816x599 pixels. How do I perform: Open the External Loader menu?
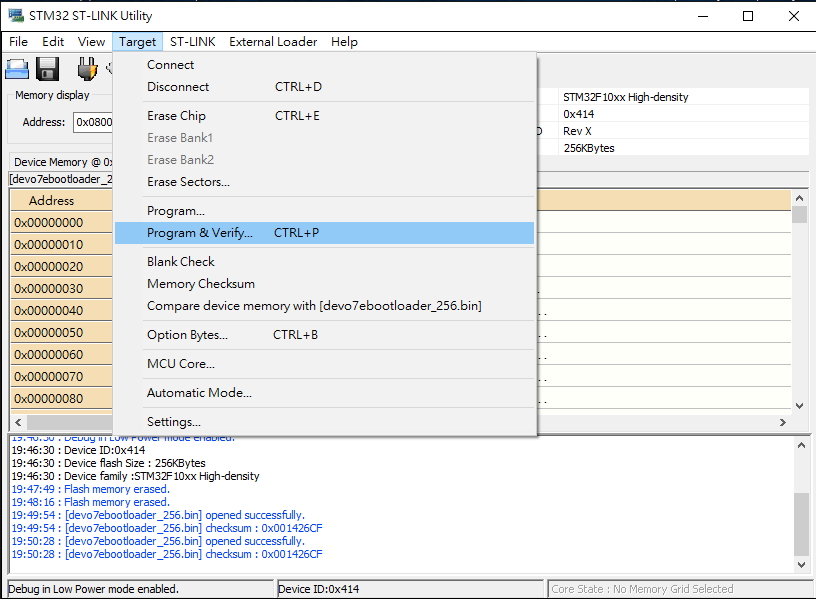pyautogui.click(x=273, y=42)
